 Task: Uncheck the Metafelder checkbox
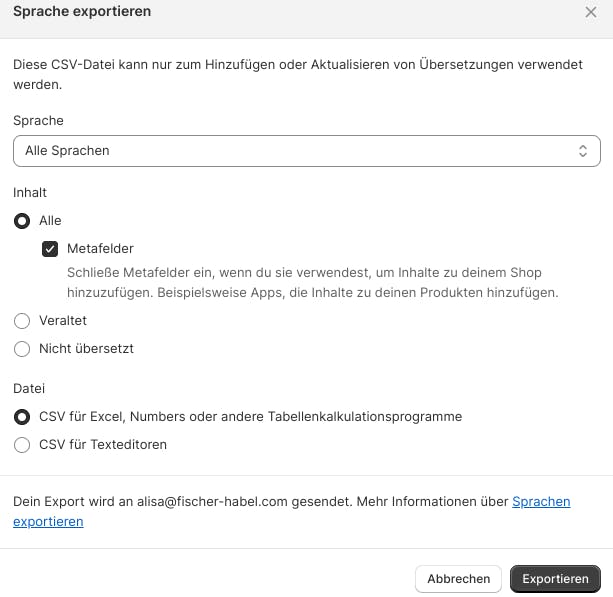pyautogui.click(x=50, y=249)
